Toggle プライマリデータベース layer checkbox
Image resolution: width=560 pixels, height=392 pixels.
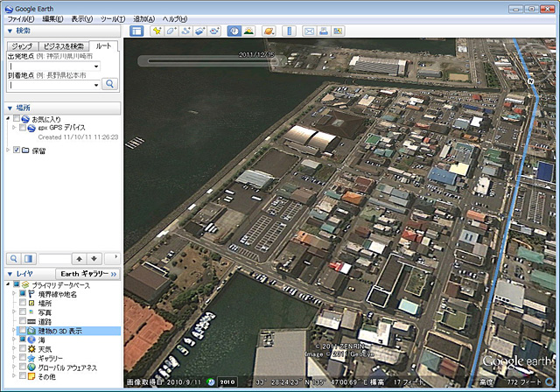(x=17, y=284)
